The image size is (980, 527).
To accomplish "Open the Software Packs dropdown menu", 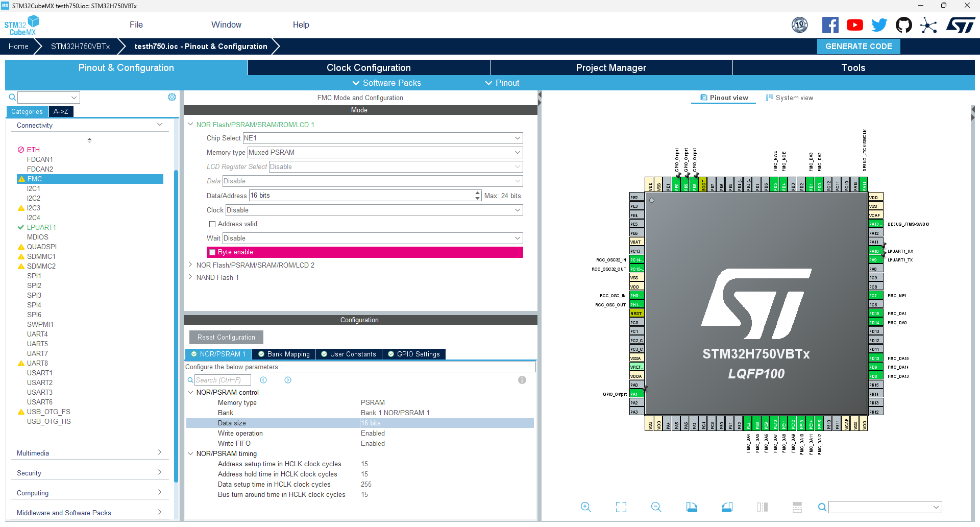I will click(387, 83).
